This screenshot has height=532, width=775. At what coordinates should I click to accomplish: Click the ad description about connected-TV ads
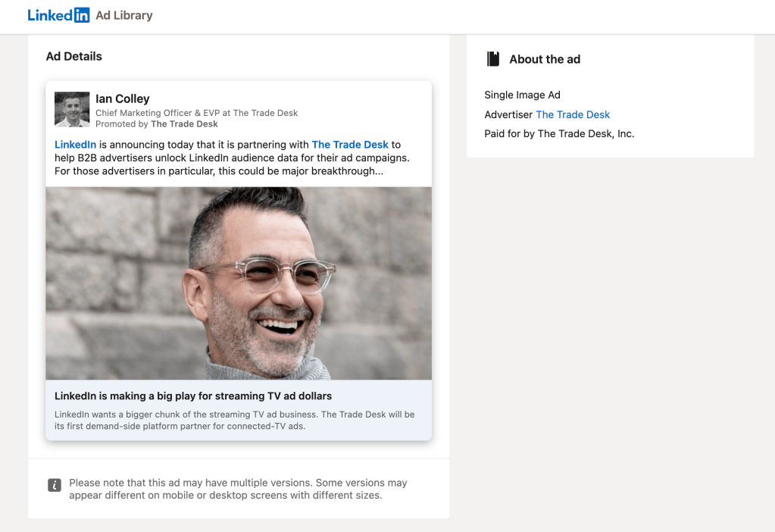tap(235, 420)
